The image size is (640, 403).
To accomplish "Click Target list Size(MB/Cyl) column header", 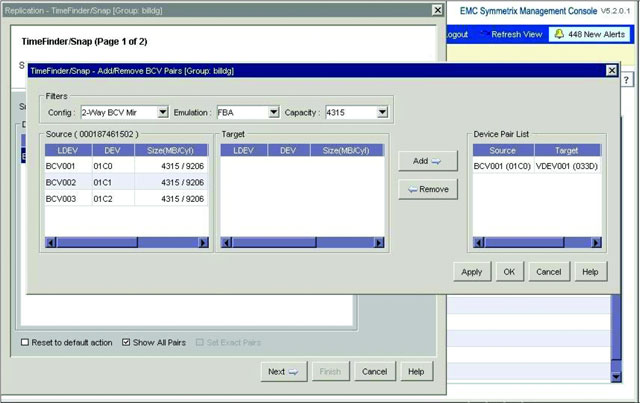I will pos(347,151).
